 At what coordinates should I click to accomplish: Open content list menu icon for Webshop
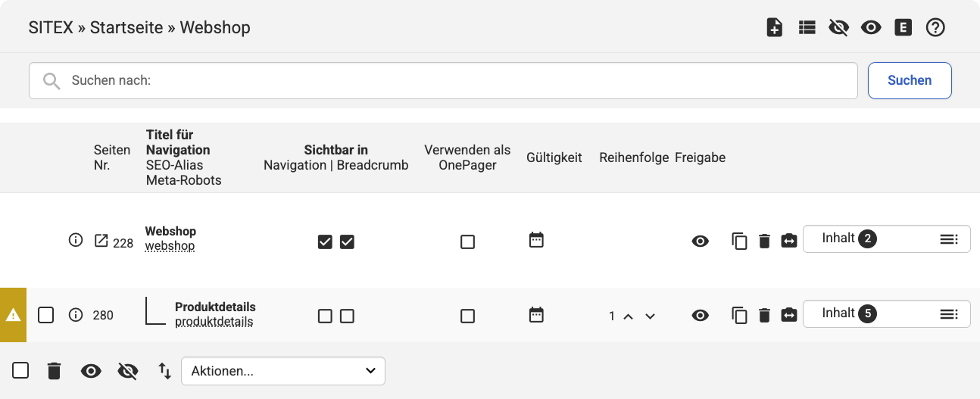949,239
